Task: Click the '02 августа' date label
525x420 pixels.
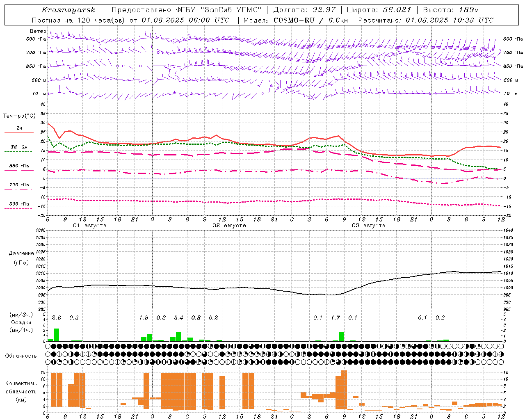Action: pos(229,226)
